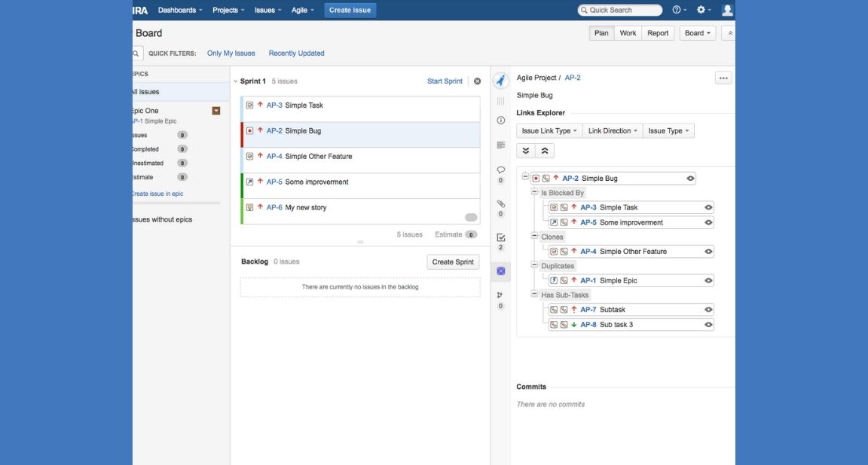Click the commits branch icon in sidebar
The width and height of the screenshot is (868, 465).
(501, 295)
